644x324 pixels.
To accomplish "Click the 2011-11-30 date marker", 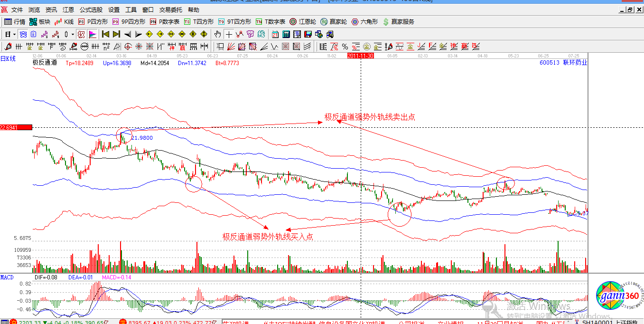I will [361, 56].
